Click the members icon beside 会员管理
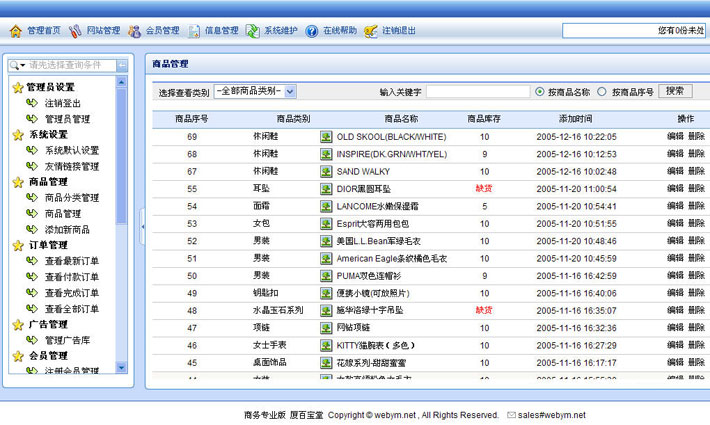The width and height of the screenshot is (710, 425). pyautogui.click(x=134, y=31)
